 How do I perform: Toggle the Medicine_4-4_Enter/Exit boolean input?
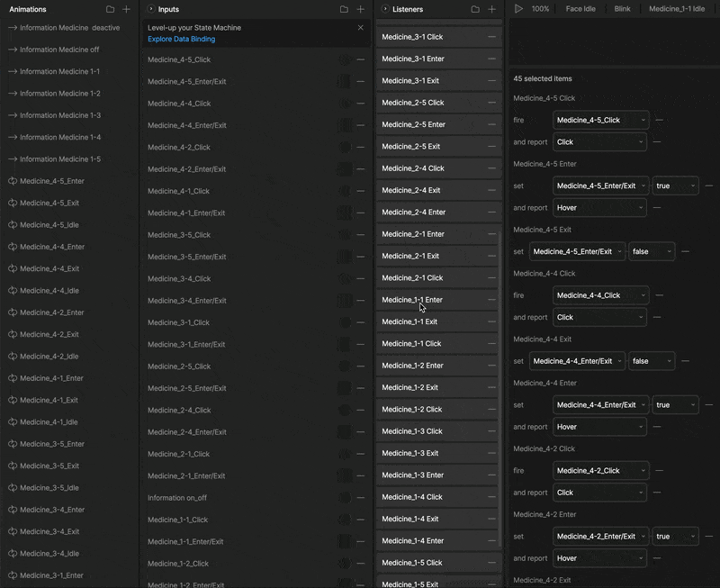click(x=345, y=125)
